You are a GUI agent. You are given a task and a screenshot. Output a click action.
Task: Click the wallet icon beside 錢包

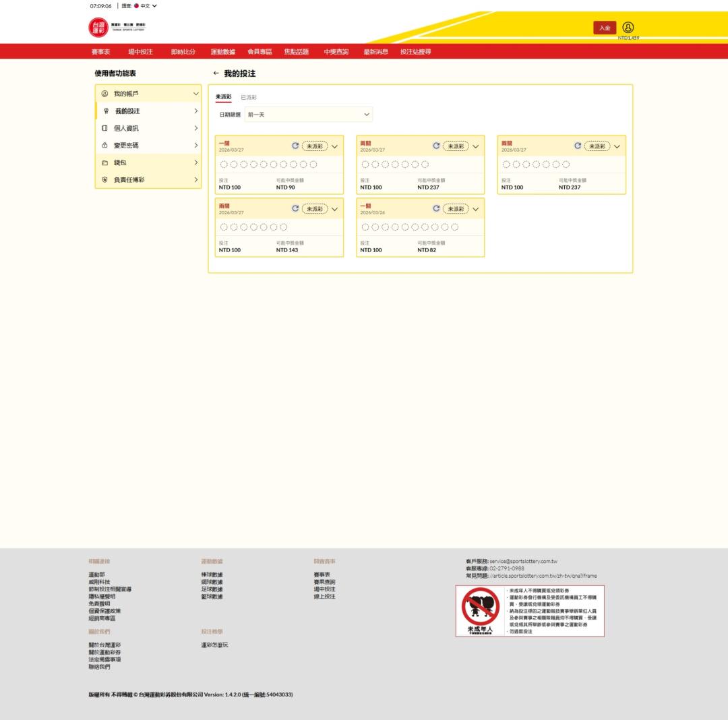(105, 162)
